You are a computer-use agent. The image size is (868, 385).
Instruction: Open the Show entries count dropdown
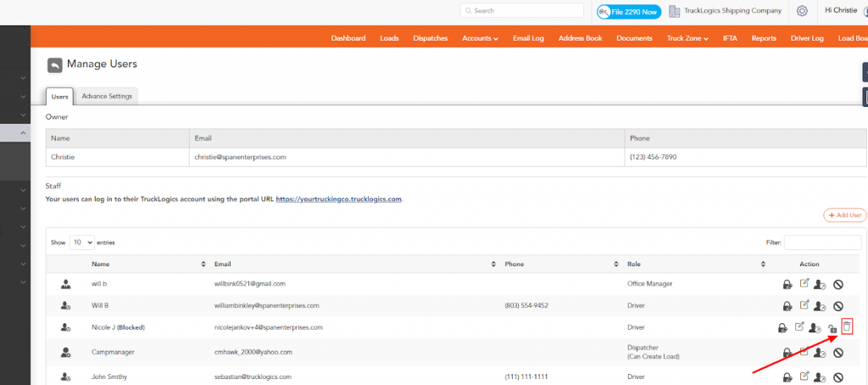pyautogui.click(x=82, y=243)
